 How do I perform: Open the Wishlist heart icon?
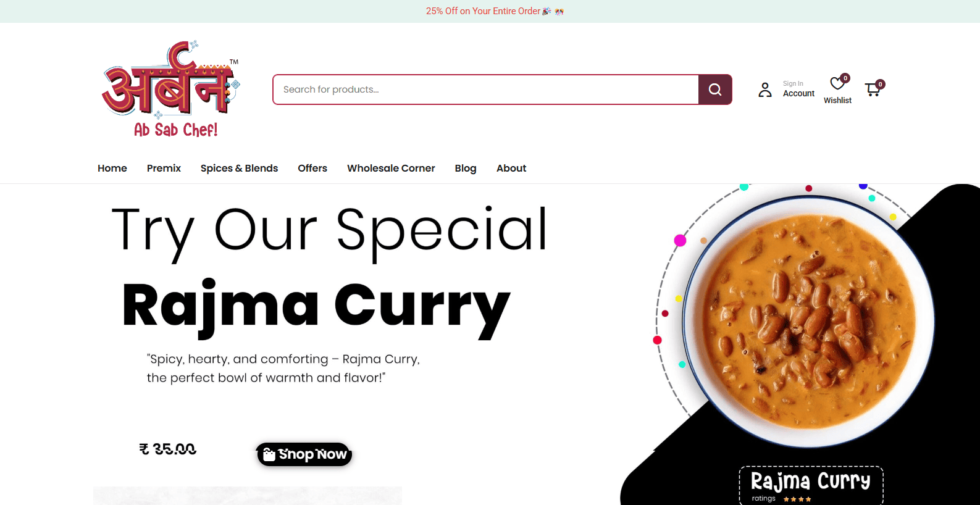(x=837, y=83)
